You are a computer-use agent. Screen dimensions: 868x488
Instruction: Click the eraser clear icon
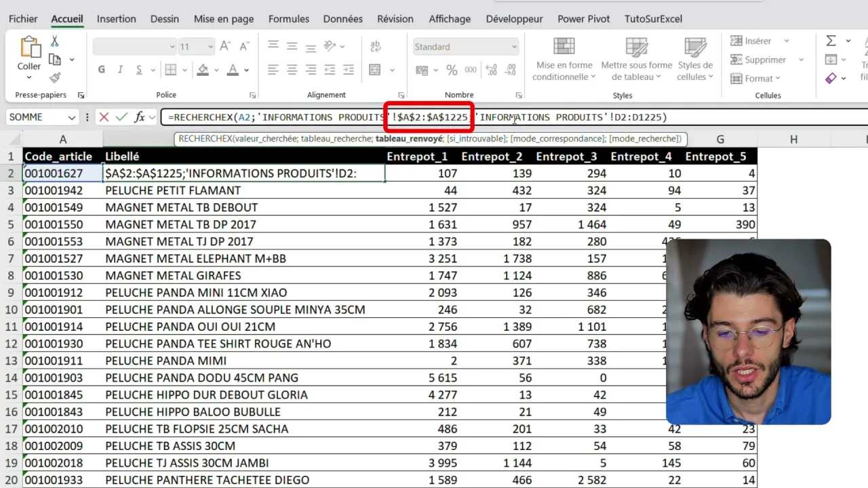pos(831,79)
